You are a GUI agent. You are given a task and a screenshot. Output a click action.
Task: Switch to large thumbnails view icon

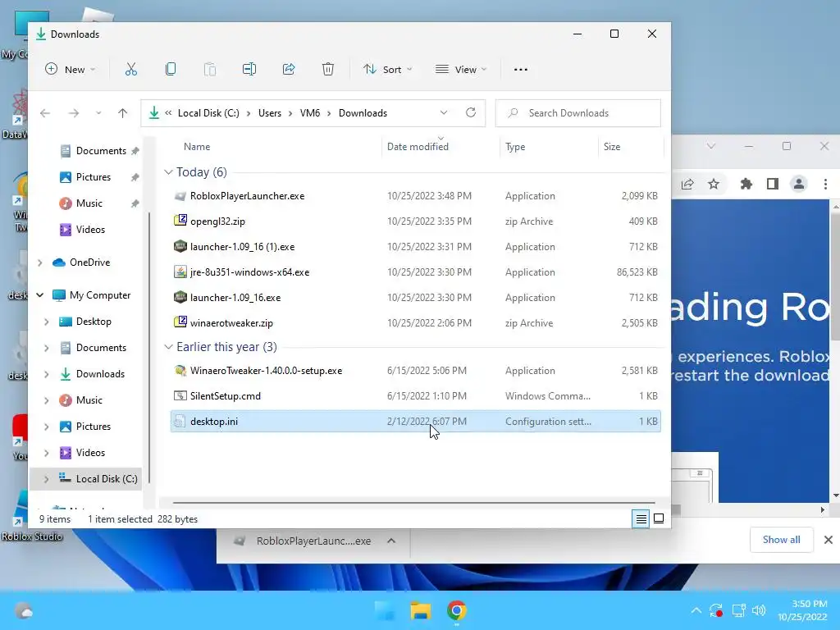(x=659, y=518)
